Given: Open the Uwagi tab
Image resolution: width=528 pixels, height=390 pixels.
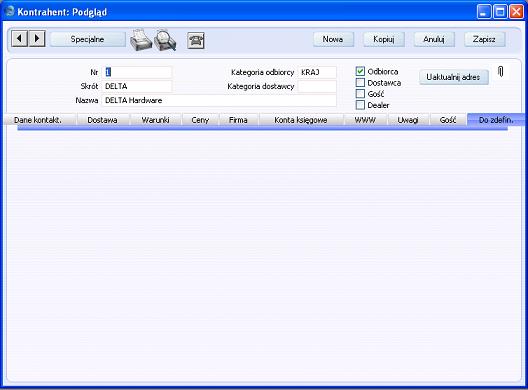Looking at the screenshot, I should click(x=408, y=120).
